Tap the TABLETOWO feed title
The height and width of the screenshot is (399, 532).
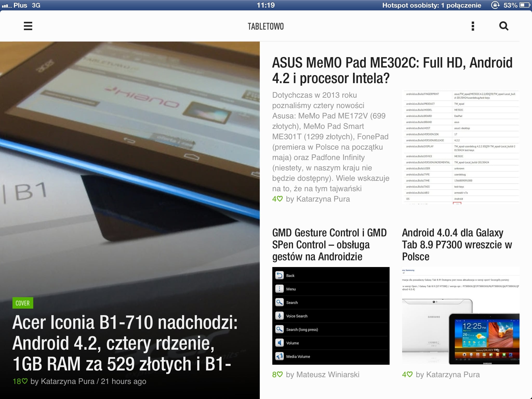(266, 26)
